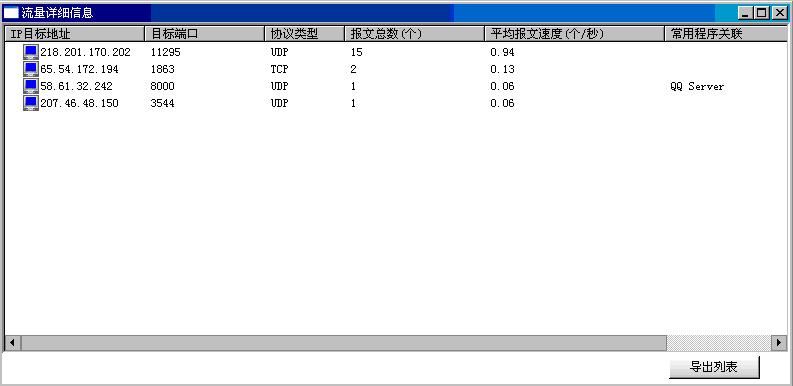The image size is (793, 386).
Task: Sort by IP目标地址 column header
Action: tap(75, 34)
